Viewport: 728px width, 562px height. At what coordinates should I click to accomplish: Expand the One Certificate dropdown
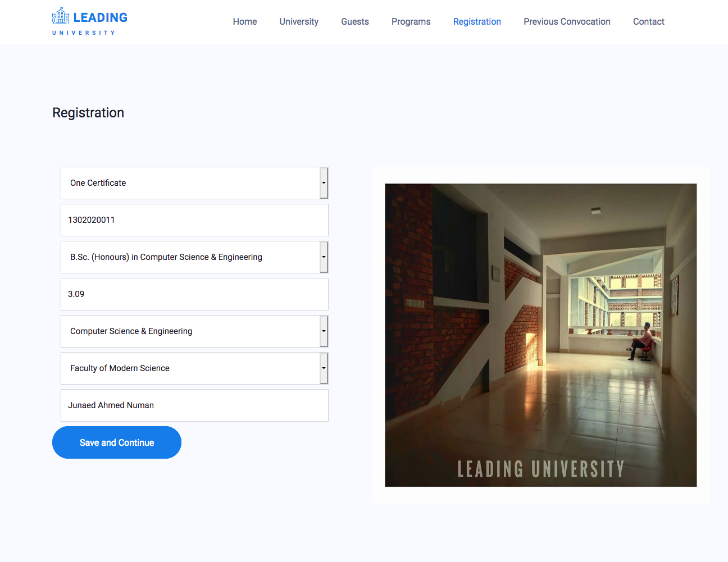pos(190,183)
